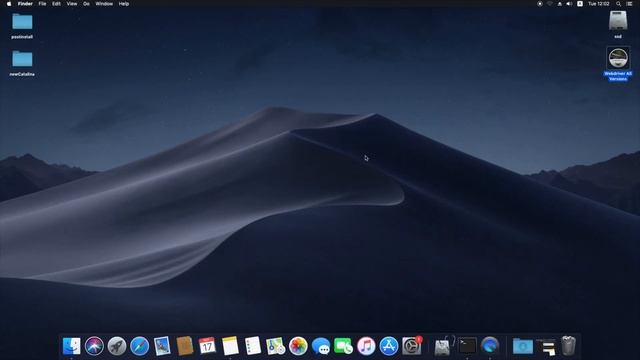Open the blue folder stack in Dock
Image resolution: width=640 pixels, height=360 pixels.
point(523,346)
